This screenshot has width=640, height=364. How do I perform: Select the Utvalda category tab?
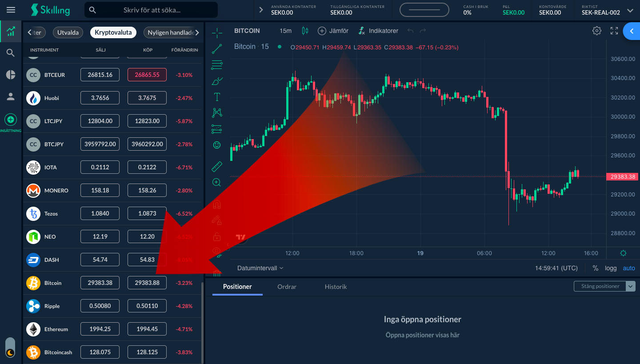click(68, 32)
